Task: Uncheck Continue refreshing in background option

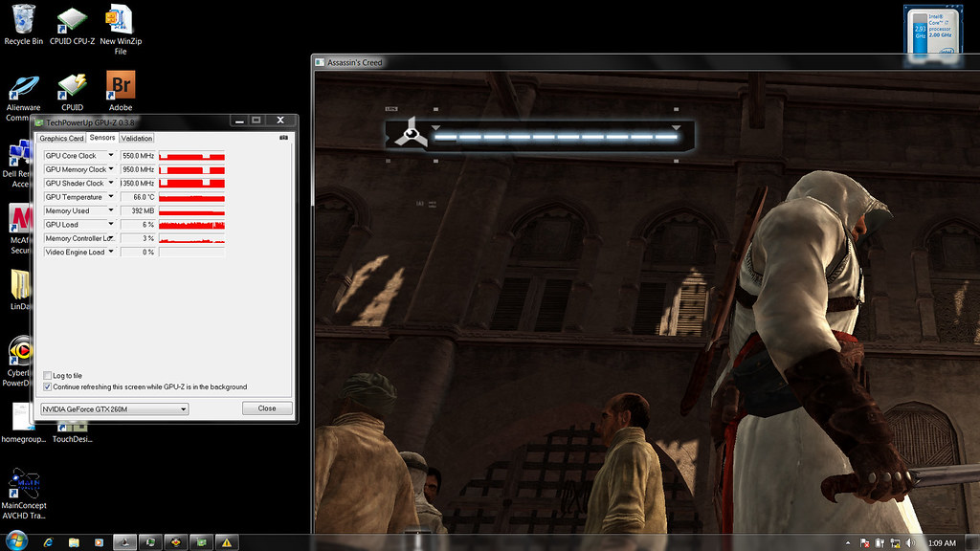Action: [48, 386]
